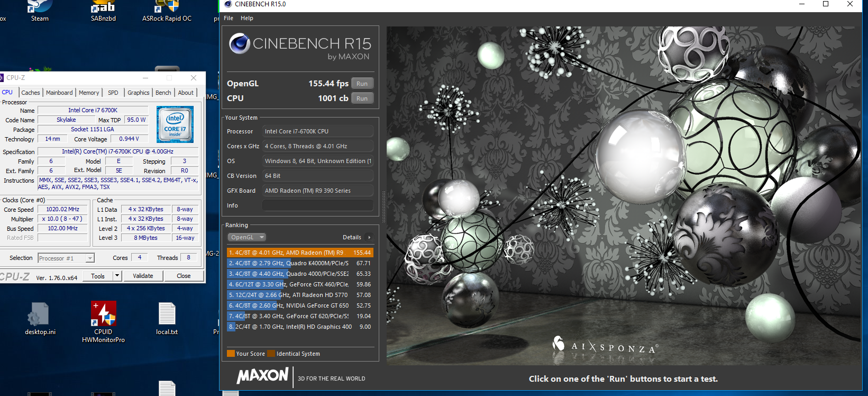Minimize the CPU-Z window
This screenshot has height=396, width=868.
145,78
